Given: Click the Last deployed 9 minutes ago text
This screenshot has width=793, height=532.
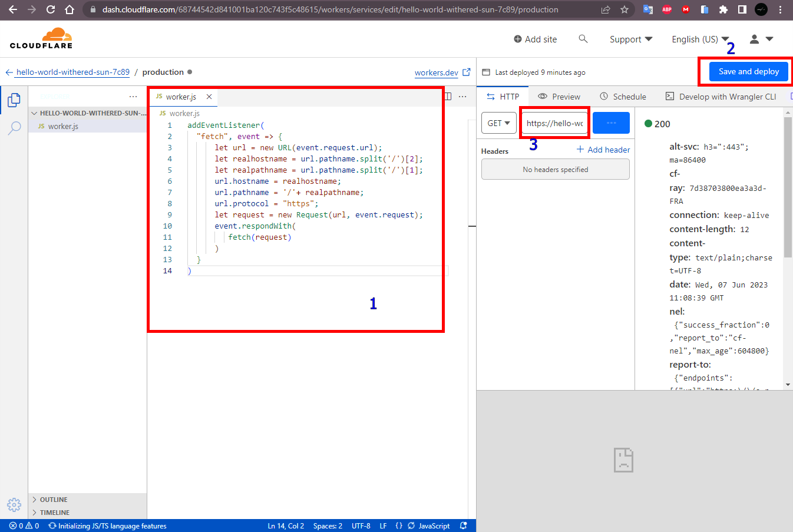Looking at the screenshot, I should 540,72.
